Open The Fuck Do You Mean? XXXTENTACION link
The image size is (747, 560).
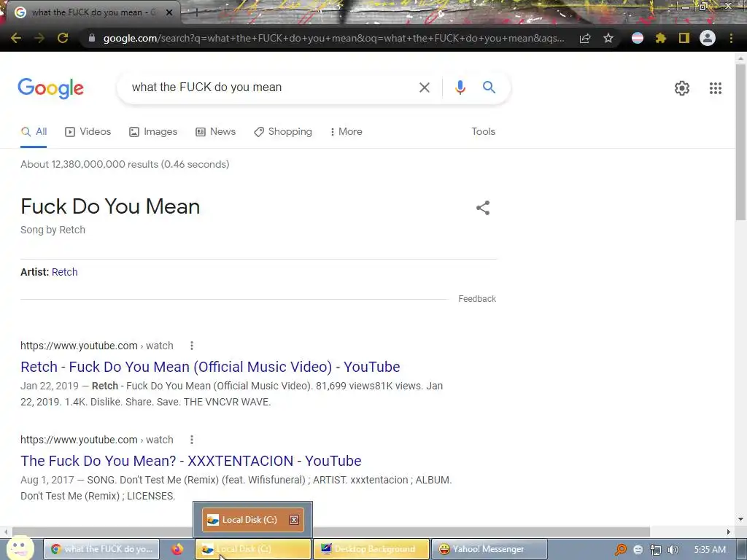pos(190,461)
